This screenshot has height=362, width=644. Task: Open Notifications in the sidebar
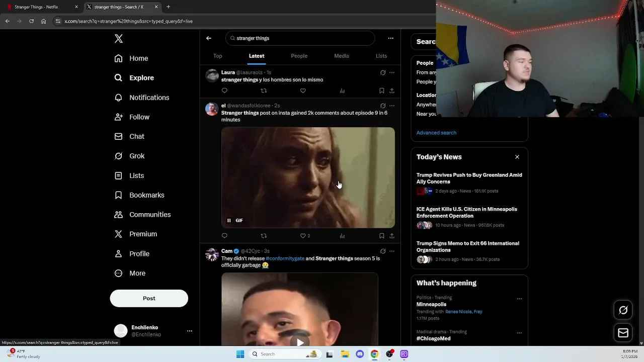tap(142, 98)
